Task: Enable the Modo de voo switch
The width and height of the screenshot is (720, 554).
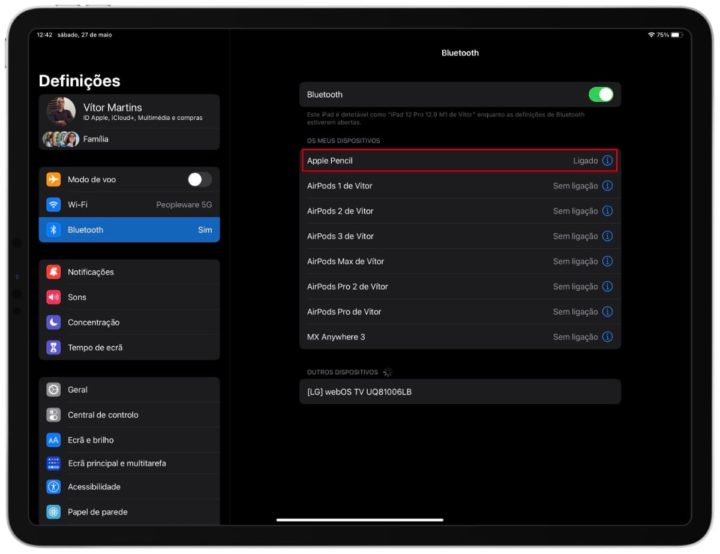Action: click(200, 179)
